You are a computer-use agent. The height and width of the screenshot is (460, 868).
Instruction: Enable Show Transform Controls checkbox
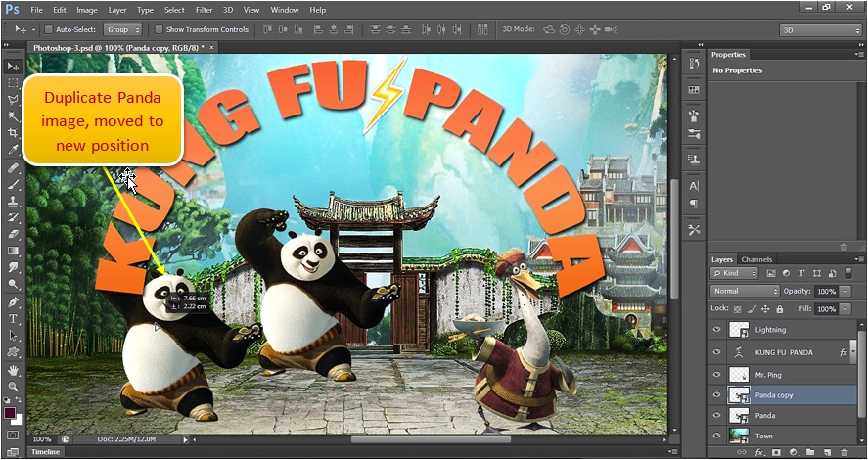pos(159,30)
